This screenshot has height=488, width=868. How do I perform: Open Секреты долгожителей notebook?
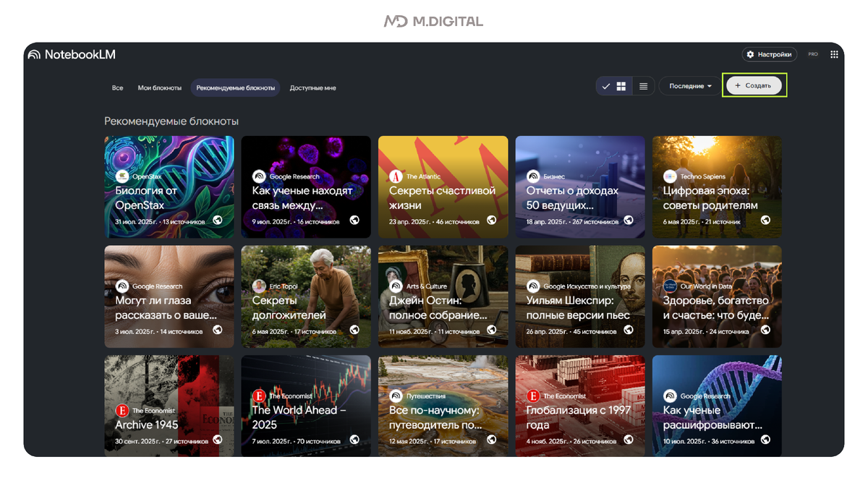click(x=306, y=296)
